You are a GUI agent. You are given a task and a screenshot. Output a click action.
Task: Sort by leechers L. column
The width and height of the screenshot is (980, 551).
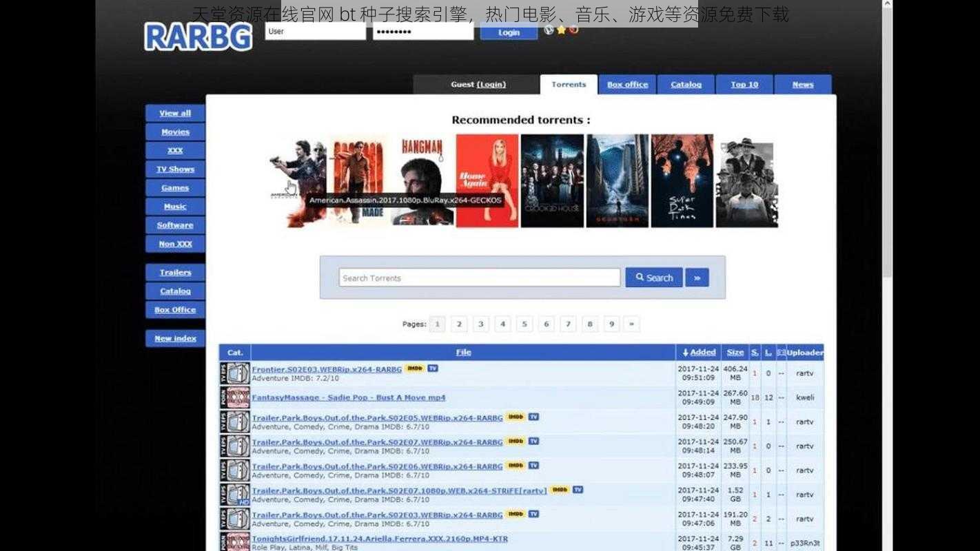[768, 352]
